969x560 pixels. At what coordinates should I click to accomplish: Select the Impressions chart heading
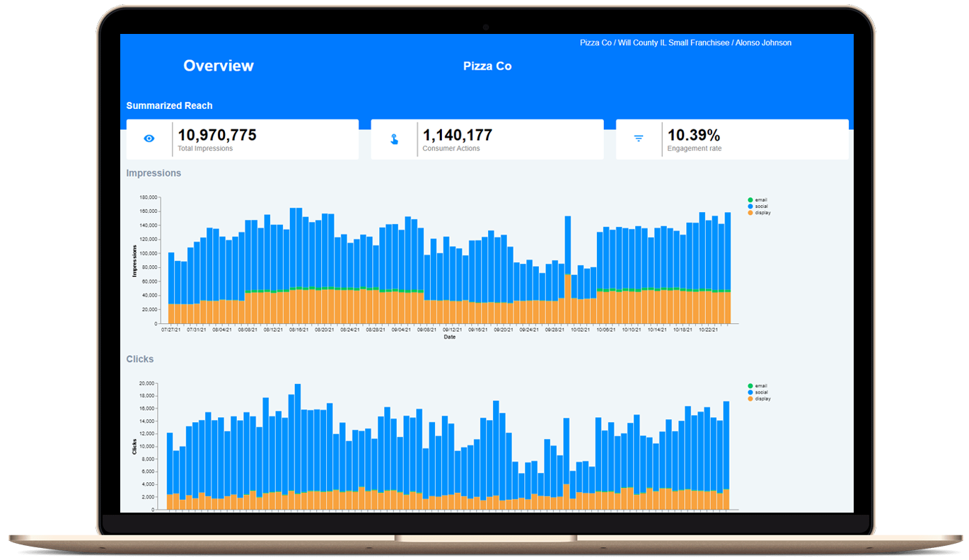pyautogui.click(x=153, y=173)
